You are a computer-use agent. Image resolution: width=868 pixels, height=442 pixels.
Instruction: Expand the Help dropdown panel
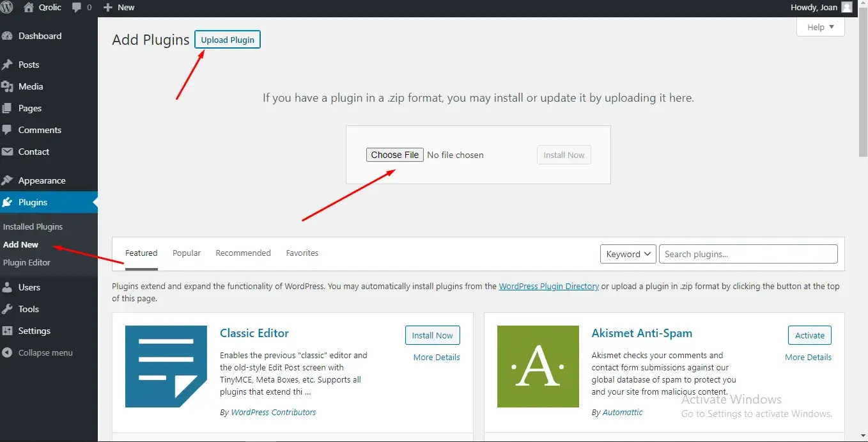pyautogui.click(x=820, y=27)
